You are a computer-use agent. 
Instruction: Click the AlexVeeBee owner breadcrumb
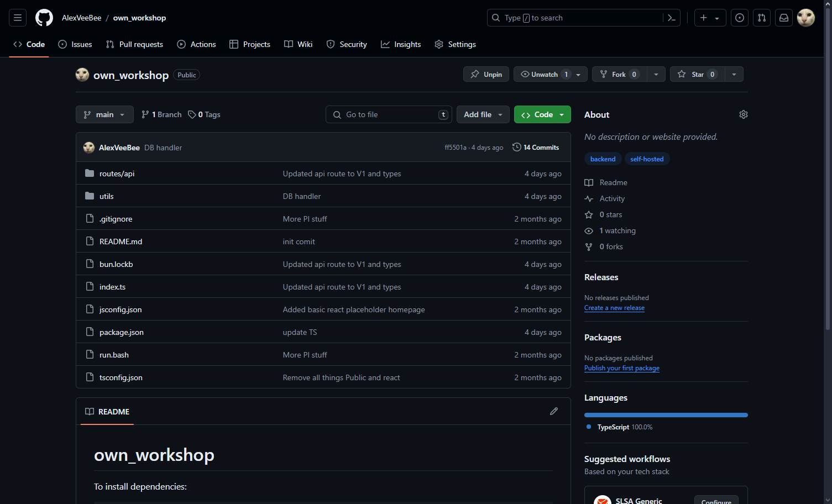click(81, 18)
